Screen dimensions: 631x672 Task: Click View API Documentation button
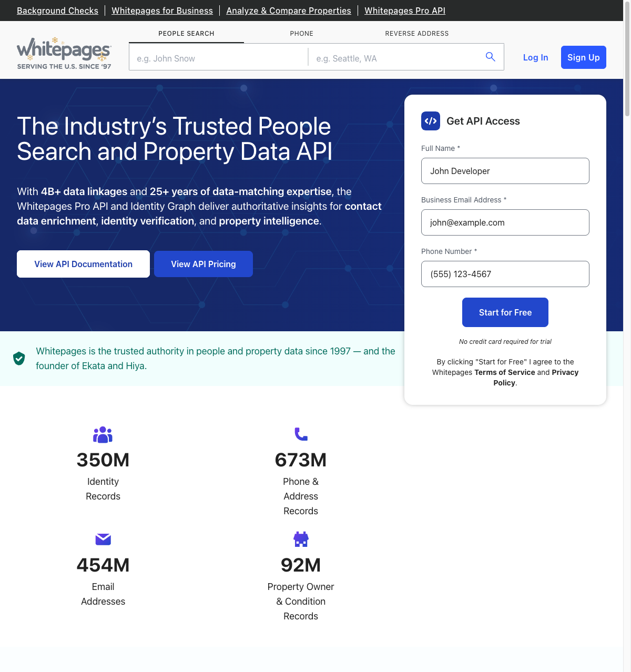83,264
